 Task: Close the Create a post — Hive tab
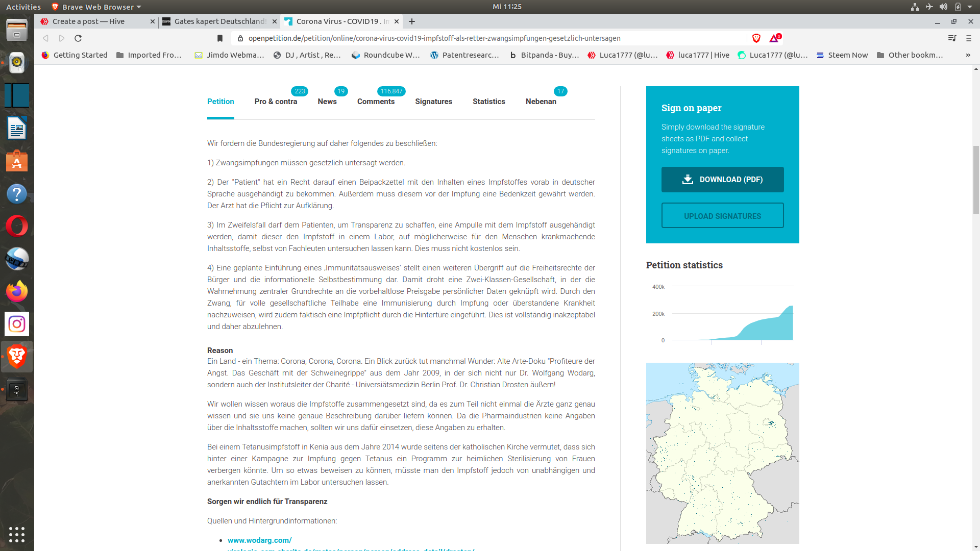153,21
